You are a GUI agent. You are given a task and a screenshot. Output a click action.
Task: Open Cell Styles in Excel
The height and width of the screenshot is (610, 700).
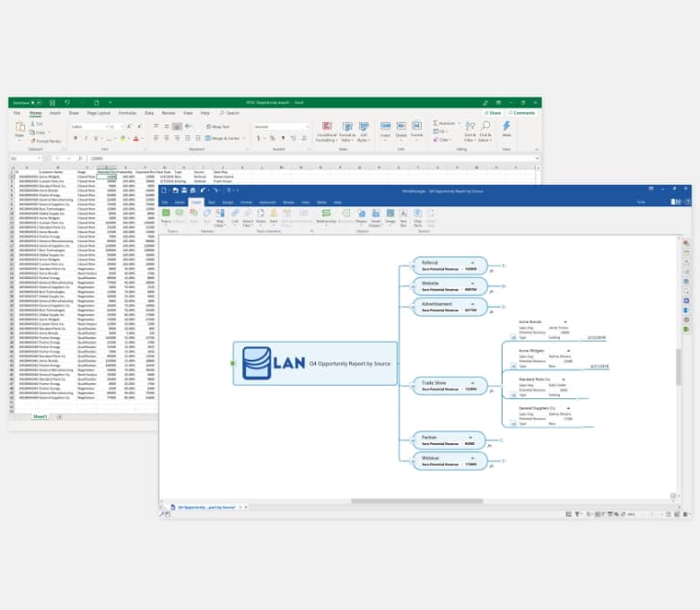pyautogui.click(x=363, y=132)
